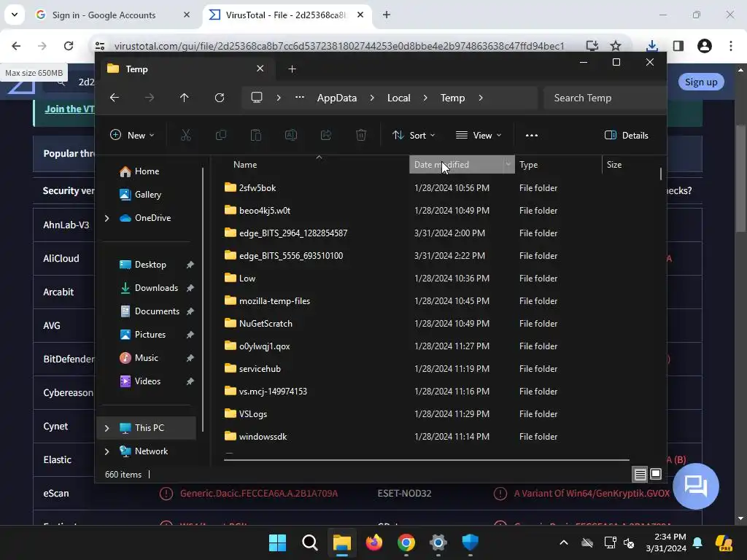Screen dimensions: 747x560
Task: Open Windows Start menu
Action: pos(277,542)
